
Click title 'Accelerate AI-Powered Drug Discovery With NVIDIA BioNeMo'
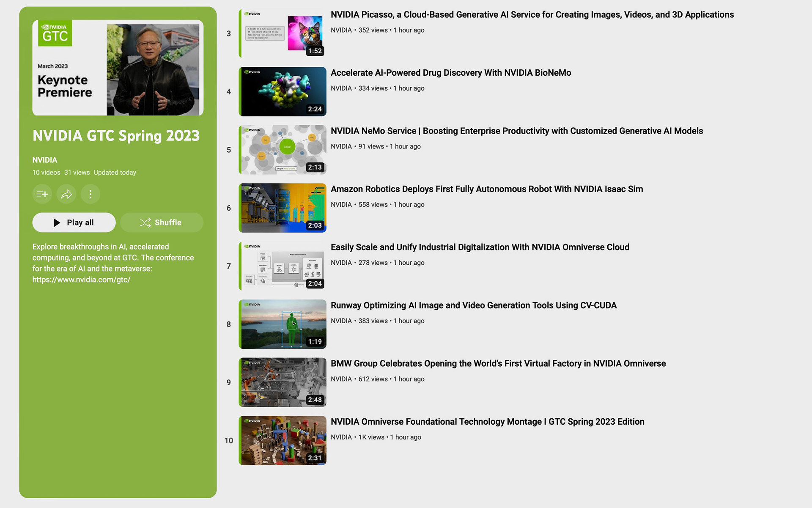(451, 73)
